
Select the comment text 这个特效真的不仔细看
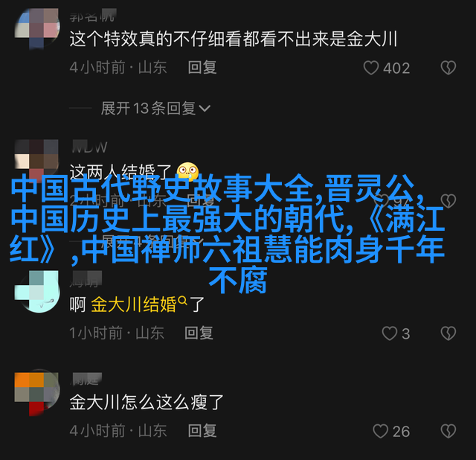(156, 39)
